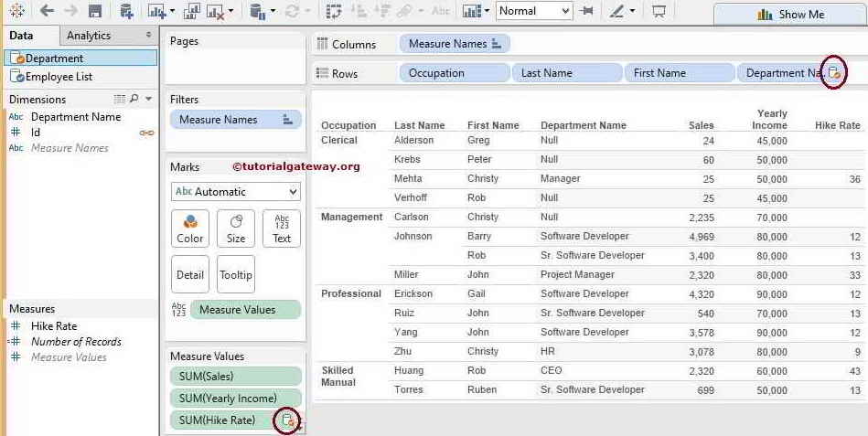Open the Data pane menu arrows beside Analytics
The image size is (868, 436).
point(148,35)
